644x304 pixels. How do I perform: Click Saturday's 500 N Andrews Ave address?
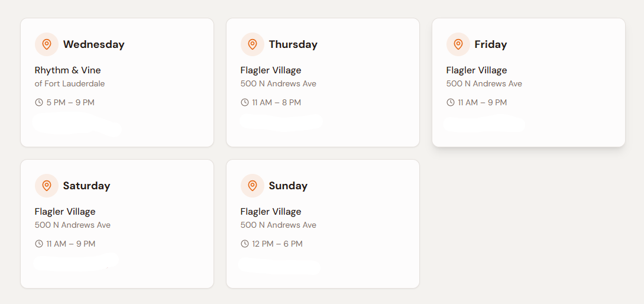click(72, 225)
